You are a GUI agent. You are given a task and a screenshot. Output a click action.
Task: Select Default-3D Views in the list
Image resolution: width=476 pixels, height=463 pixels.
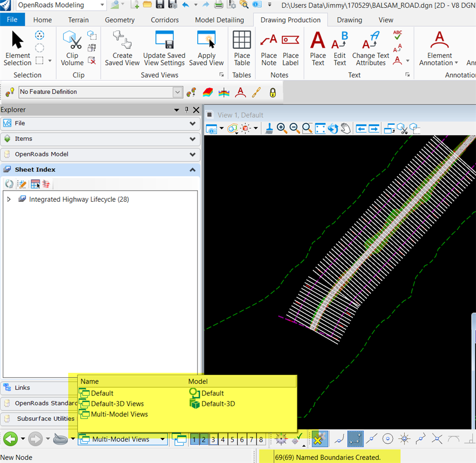pos(117,404)
